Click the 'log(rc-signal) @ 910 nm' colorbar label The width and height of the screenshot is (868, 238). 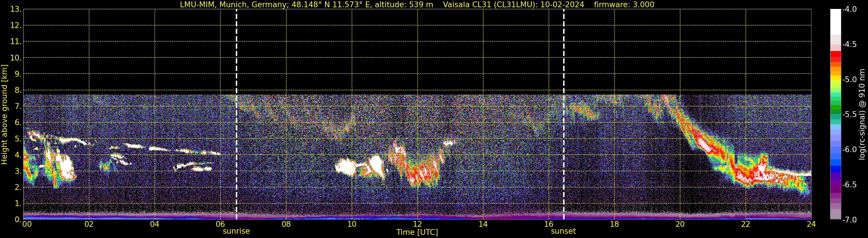[x=862, y=114]
